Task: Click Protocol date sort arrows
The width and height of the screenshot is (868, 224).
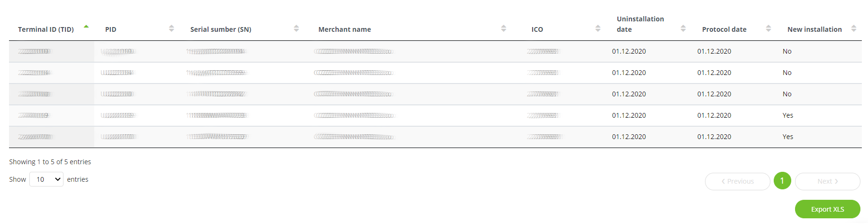Action: (x=769, y=28)
